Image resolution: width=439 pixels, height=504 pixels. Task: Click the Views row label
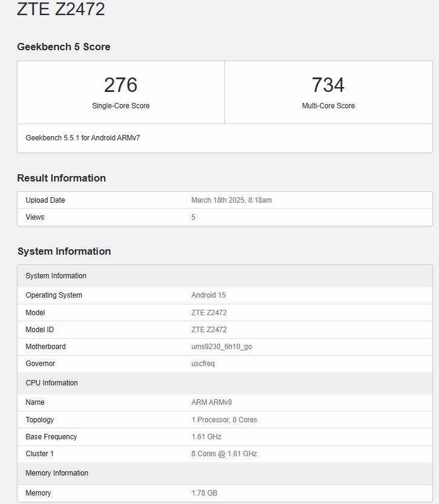pos(35,217)
